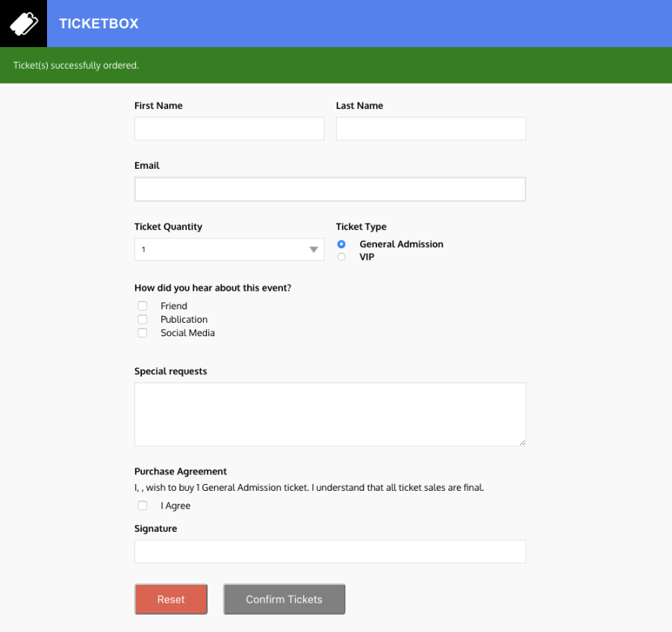Click inside the Special requests textarea

pyautogui.click(x=330, y=415)
